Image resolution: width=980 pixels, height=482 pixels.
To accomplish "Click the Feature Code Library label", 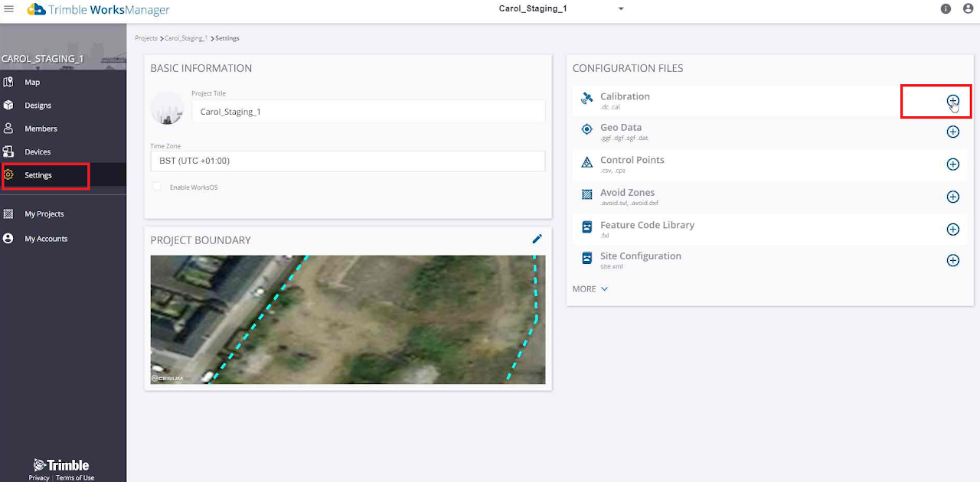I will pos(648,225).
